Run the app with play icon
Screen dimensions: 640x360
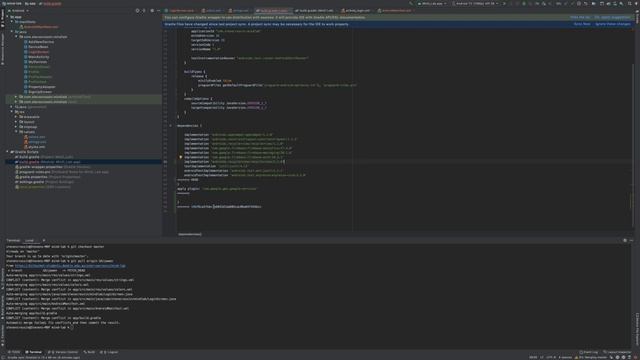pos(504,4)
